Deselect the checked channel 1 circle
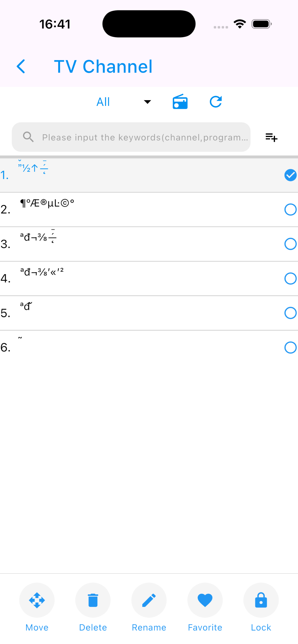Screen dimensions: 298x644 [x=291, y=175]
